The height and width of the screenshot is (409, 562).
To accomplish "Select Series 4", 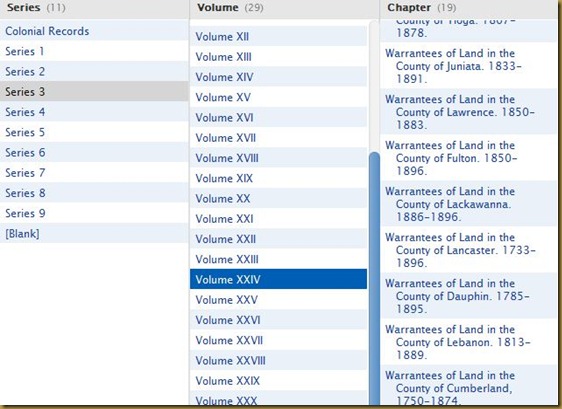I will tap(94, 112).
